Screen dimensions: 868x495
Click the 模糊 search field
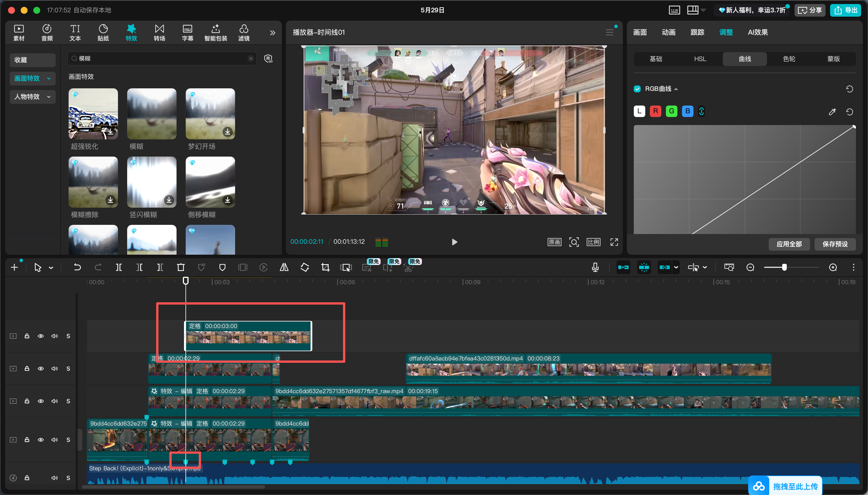coord(162,59)
